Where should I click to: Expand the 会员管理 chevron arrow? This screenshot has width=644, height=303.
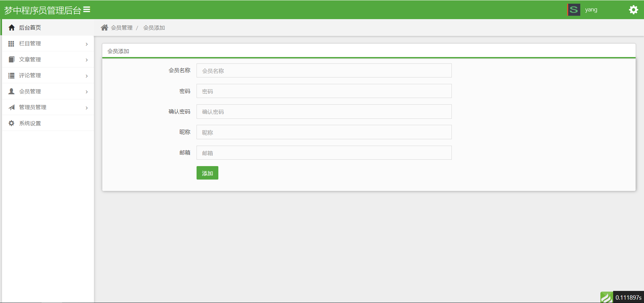pyautogui.click(x=87, y=92)
